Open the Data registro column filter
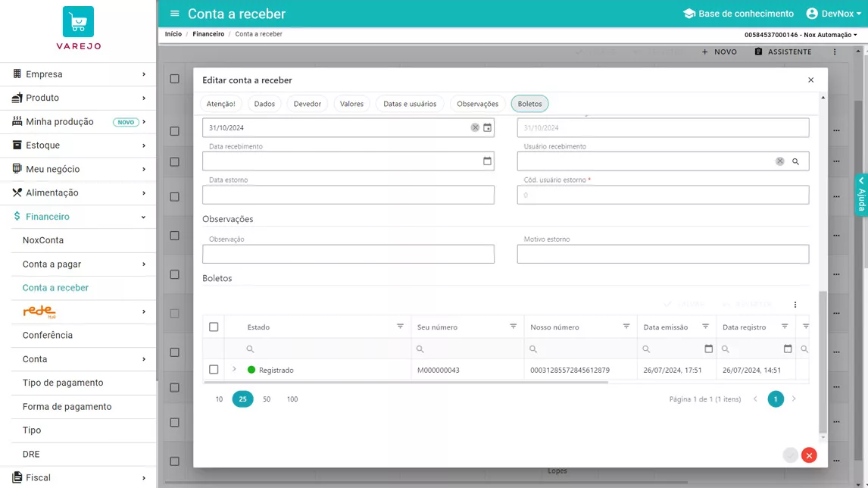Screen dimensions: 868x488 785,327
